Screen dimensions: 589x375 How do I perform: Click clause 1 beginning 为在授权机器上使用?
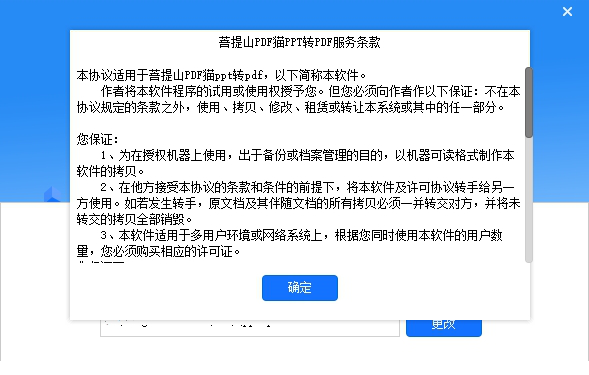296,163
